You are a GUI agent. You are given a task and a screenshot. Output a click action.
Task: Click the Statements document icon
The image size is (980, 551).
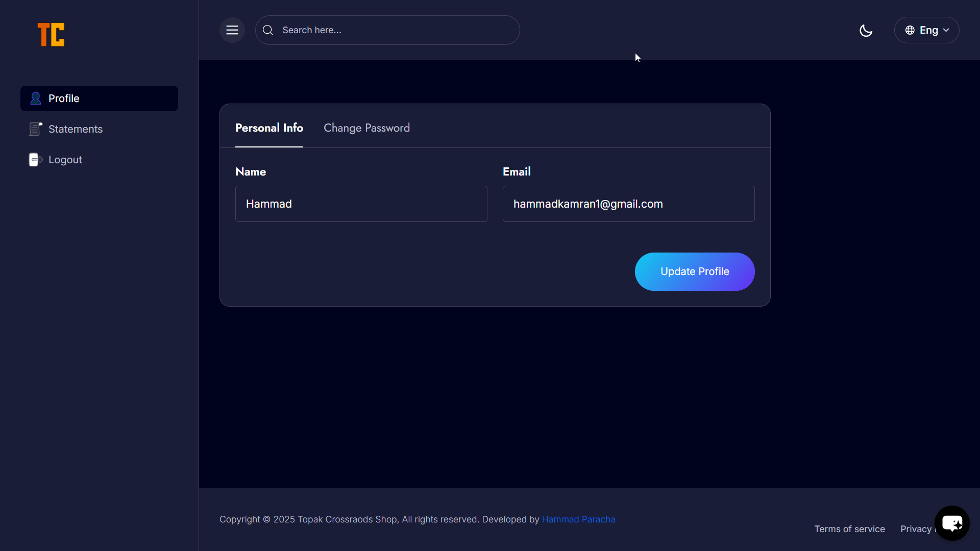tap(35, 129)
